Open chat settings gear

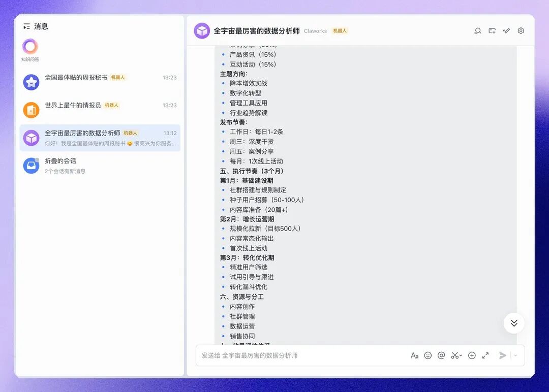(521, 31)
